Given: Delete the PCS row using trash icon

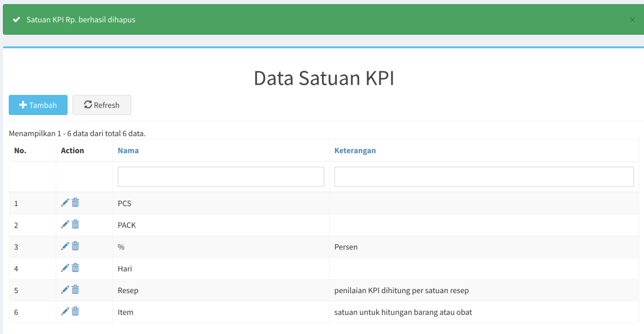Looking at the screenshot, I should (x=75, y=203).
